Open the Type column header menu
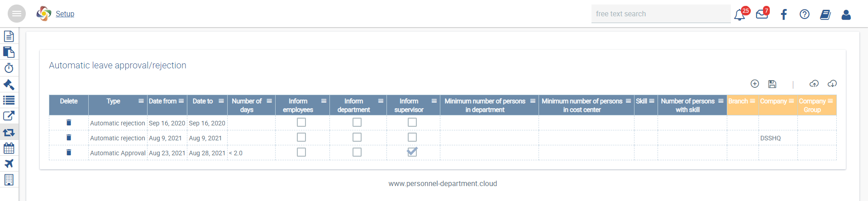Screen dimensions: 868x201 141,101
